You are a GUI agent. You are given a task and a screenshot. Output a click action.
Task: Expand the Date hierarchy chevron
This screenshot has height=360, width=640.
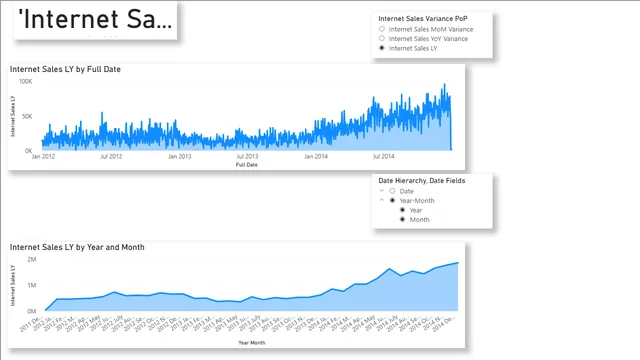(382, 191)
